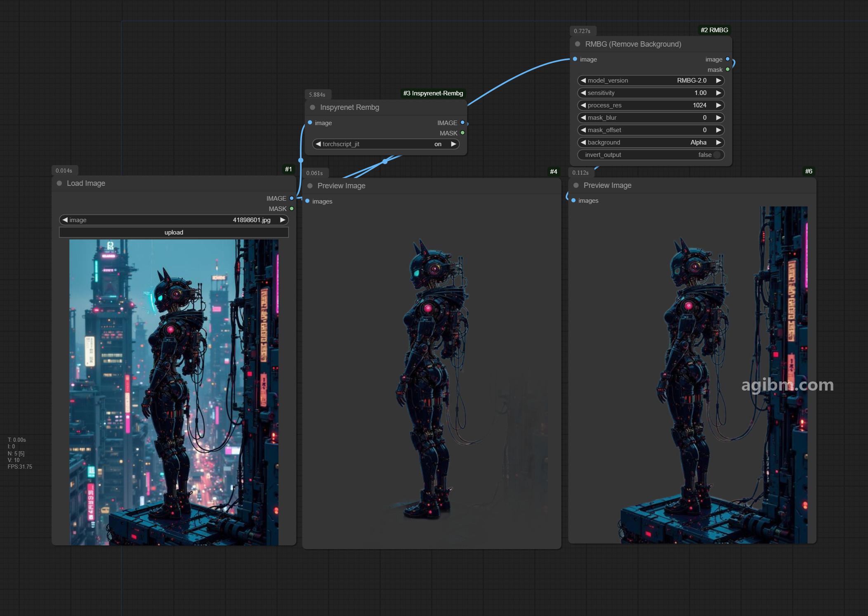The image size is (868, 616).
Task: Click the MASK output socket of Load Image
Action: tap(292, 208)
